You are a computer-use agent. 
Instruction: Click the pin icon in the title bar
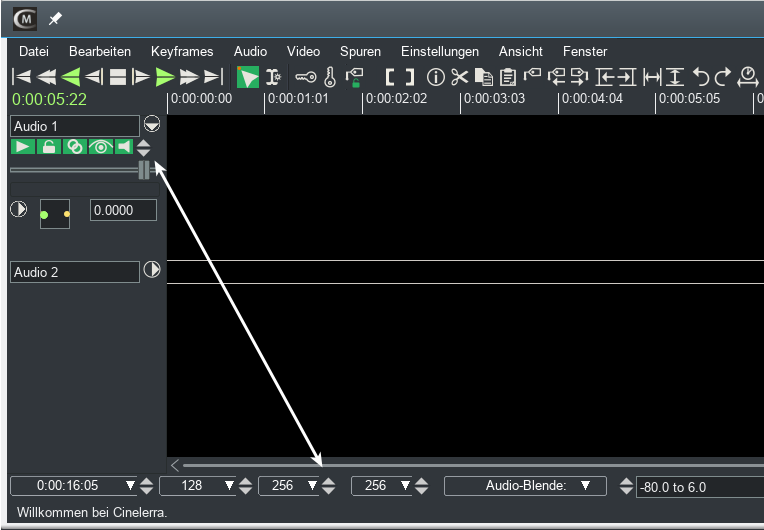pos(55,19)
